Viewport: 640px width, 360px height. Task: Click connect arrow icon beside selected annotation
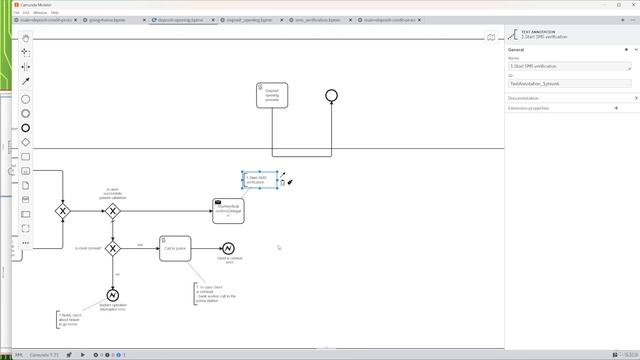(x=283, y=175)
